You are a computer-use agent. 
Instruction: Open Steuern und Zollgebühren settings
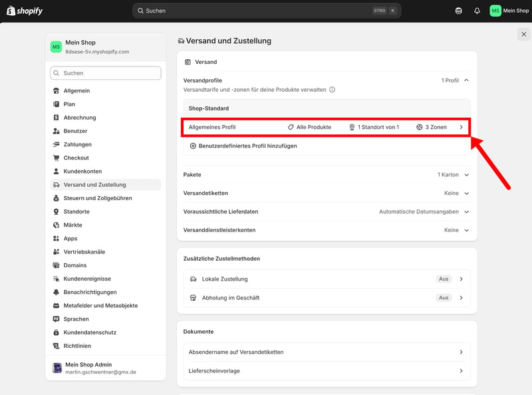click(98, 198)
